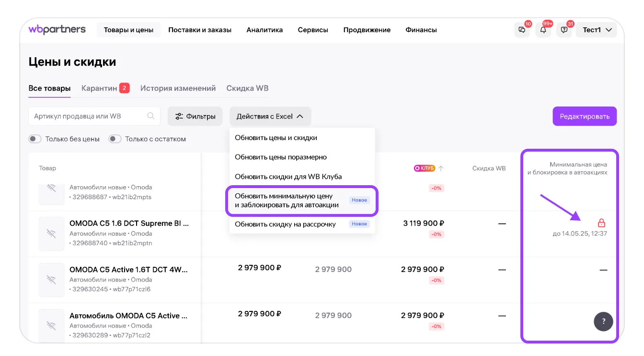This screenshot has height=356, width=644.
Task: Expand the Тест1 account dropdown
Action: (597, 30)
